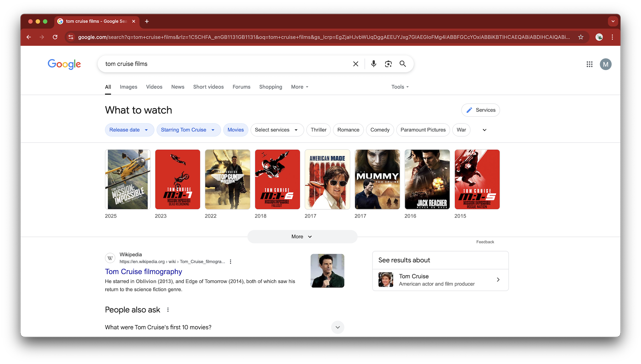
Task: Click the Feedback link
Action: point(485,242)
